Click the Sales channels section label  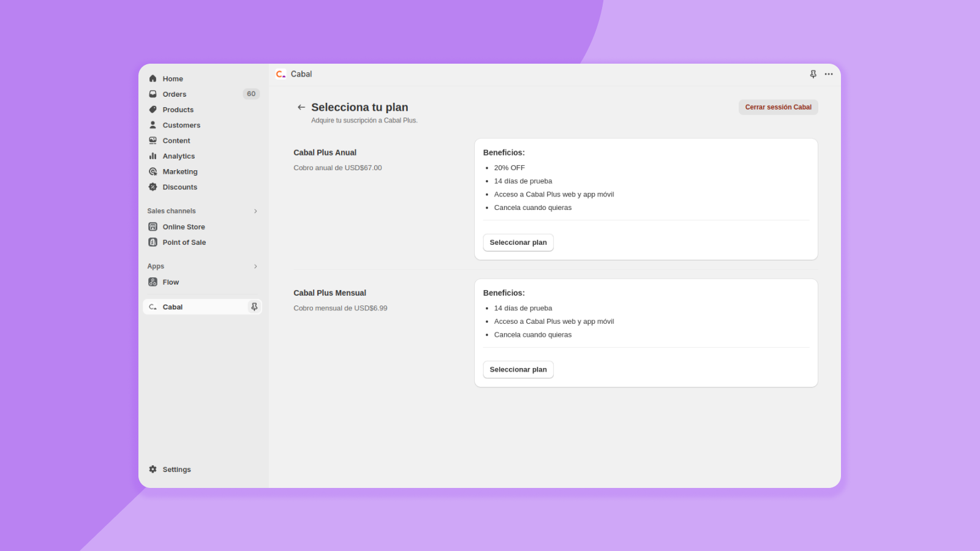(x=171, y=211)
